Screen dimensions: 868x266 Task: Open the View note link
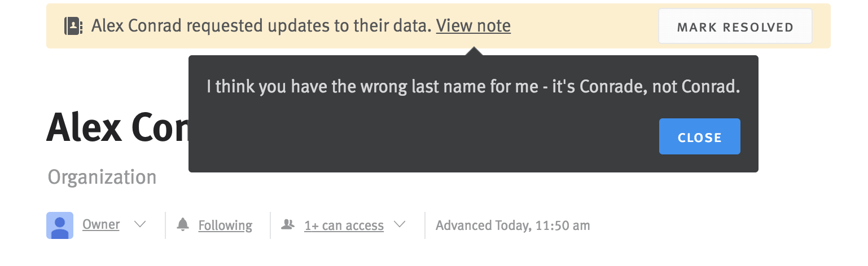click(474, 26)
